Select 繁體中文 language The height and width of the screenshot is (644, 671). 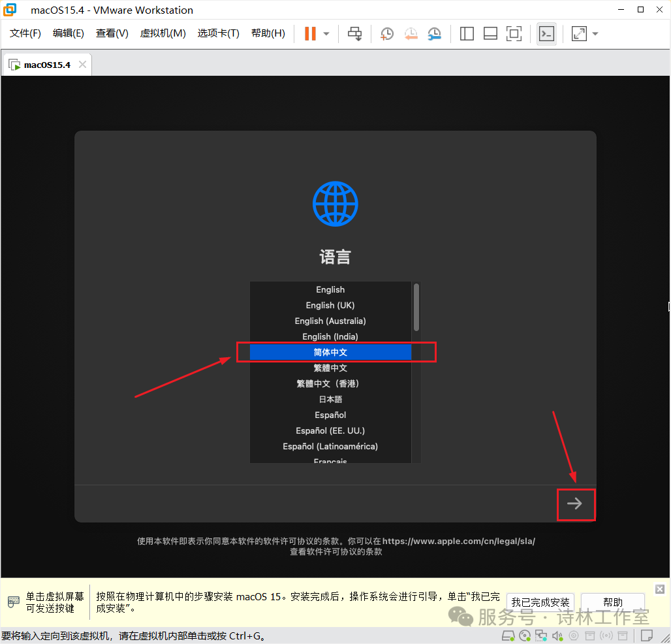[x=330, y=368]
